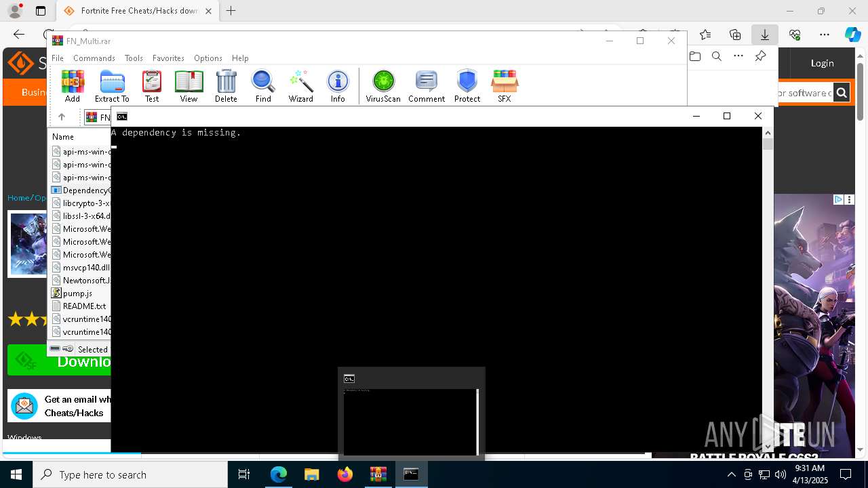Open the Favorites menu in WinRAR
Image resolution: width=868 pixels, height=488 pixels.
pos(168,58)
